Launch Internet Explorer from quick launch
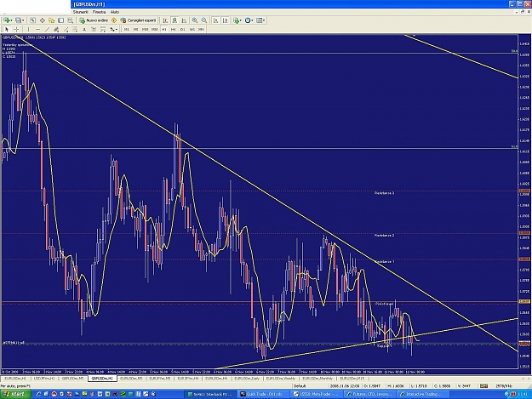 [38, 394]
